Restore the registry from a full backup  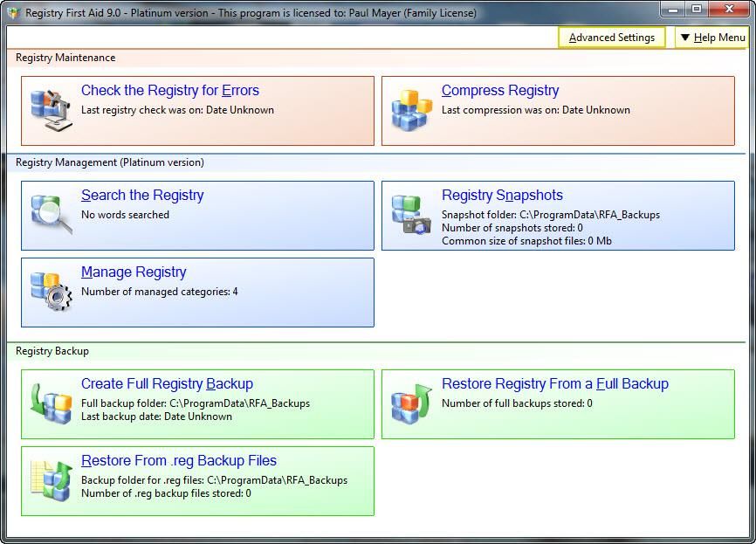[555, 383]
